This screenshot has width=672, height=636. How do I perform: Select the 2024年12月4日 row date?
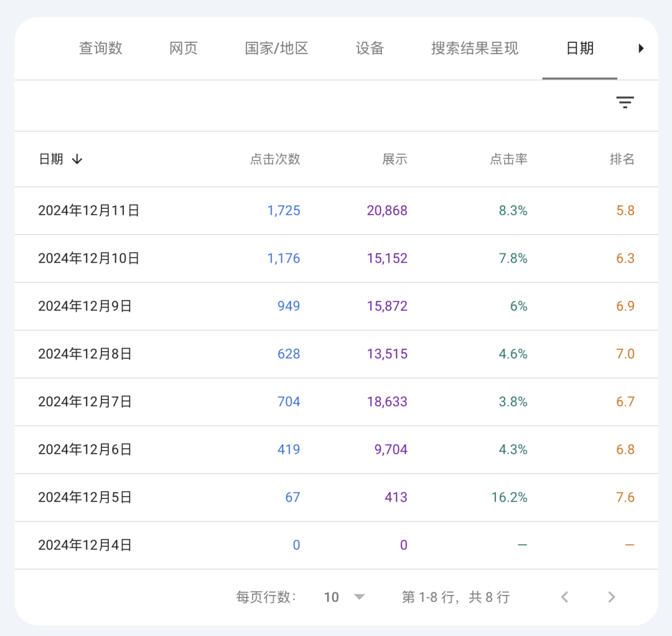(85, 545)
